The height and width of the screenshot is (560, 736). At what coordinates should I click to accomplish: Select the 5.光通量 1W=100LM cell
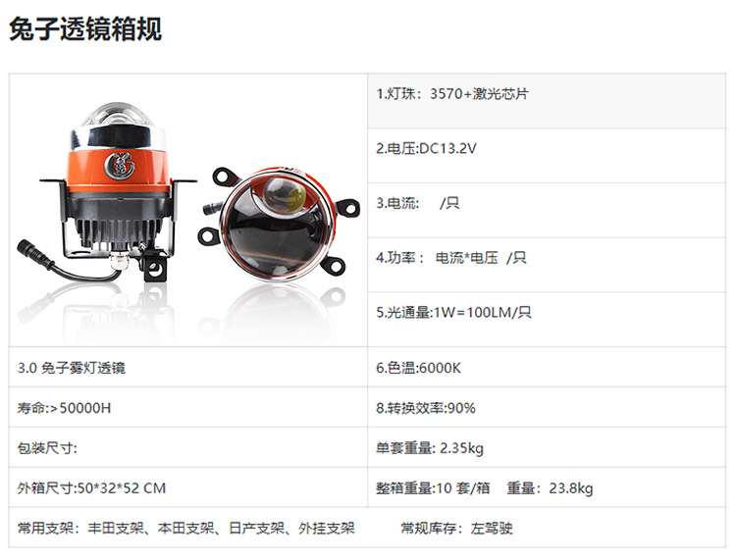click(547, 320)
